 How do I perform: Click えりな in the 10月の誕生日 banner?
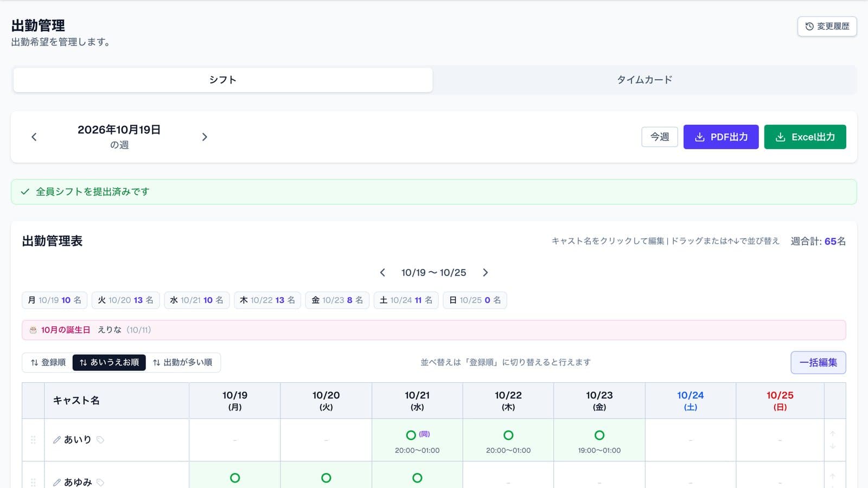tap(110, 330)
